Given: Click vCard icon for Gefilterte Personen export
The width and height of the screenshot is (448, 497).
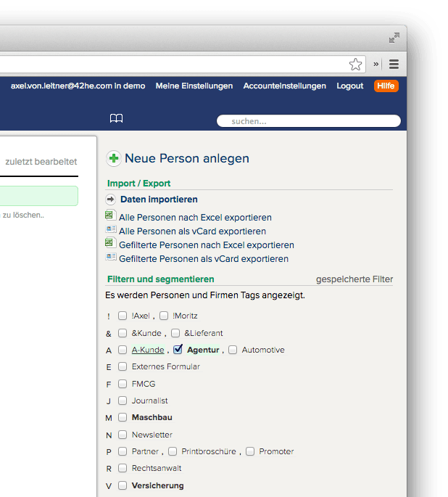Looking at the screenshot, I should click(x=110, y=257).
